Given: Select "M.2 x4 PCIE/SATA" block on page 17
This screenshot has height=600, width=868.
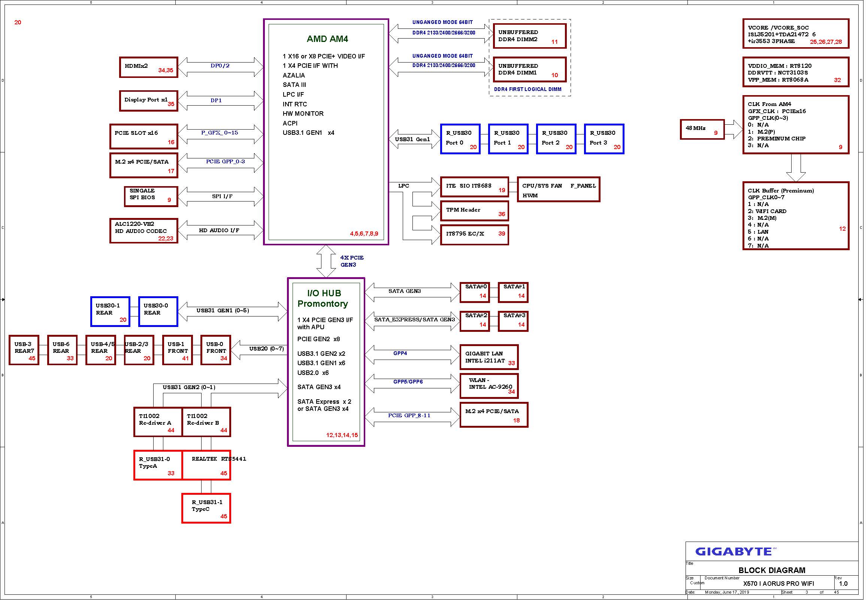Looking at the screenshot, I should click(x=144, y=166).
